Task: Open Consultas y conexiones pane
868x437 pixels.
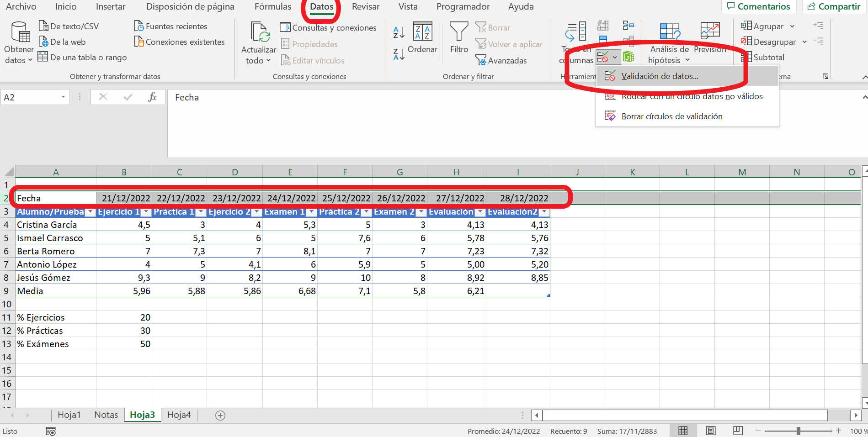Action: click(x=328, y=27)
